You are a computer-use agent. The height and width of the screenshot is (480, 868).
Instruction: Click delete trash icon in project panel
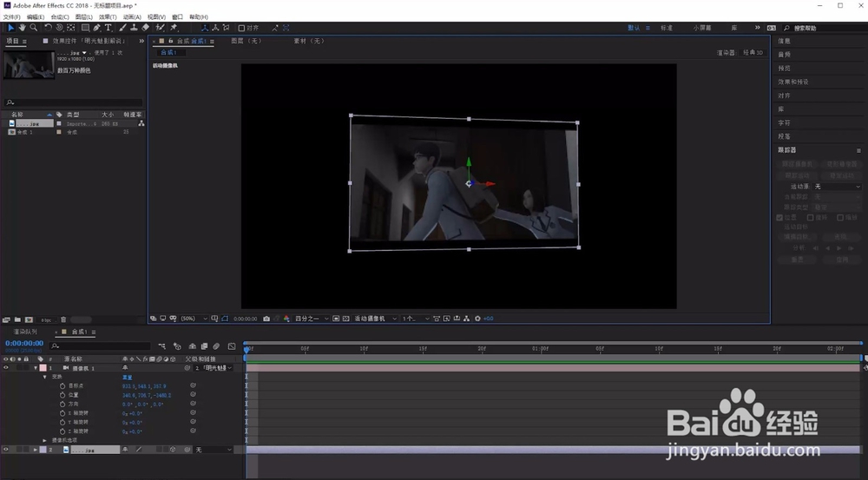click(x=63, y=319)
